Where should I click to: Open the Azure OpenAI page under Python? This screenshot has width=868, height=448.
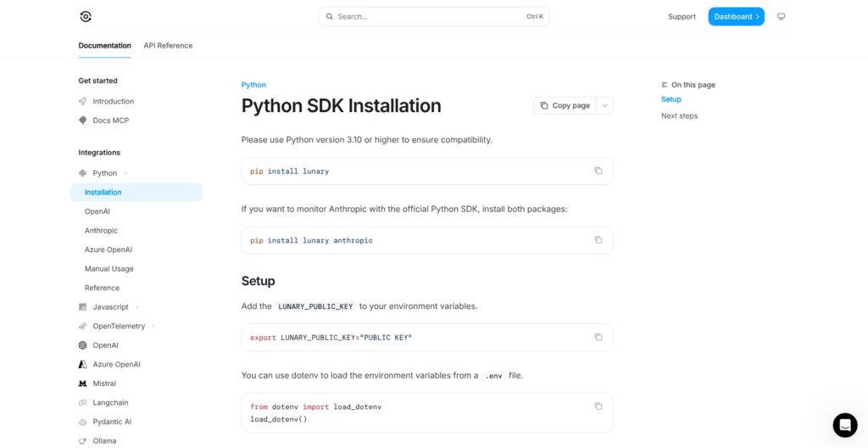click(108, 249)
